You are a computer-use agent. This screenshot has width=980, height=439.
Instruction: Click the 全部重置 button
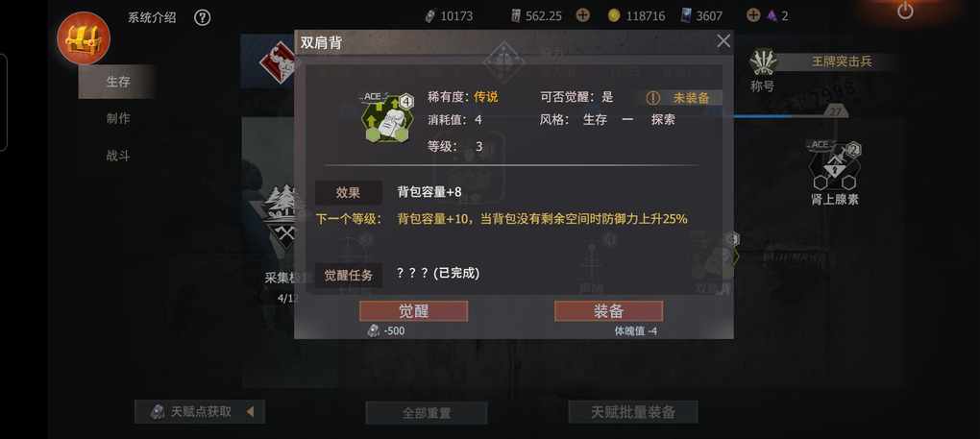point(427,413)
